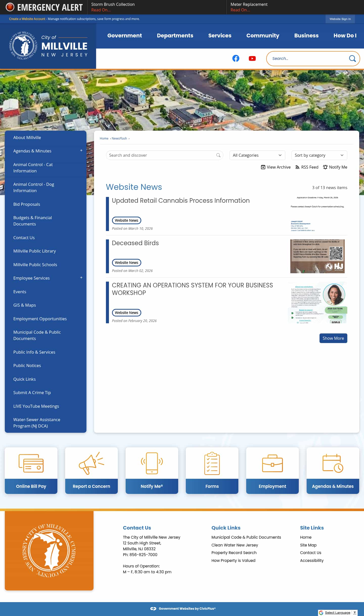Image resolution: width=364 pixels, height=616 pixels.
Task: Open the Departments menu
Action: [175, 36]
